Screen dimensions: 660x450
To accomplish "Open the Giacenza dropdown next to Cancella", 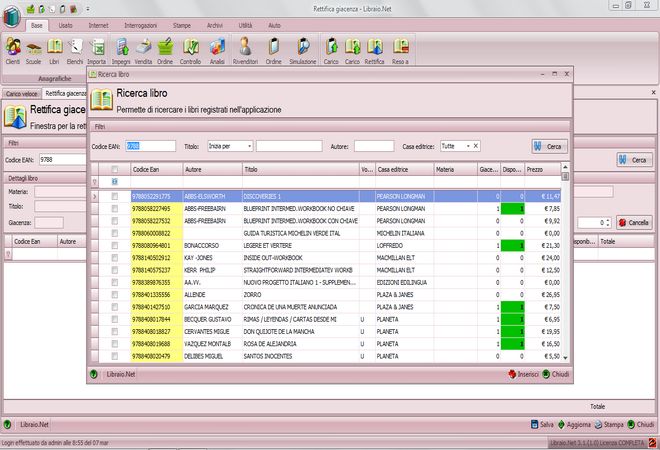I will point(607,222).
